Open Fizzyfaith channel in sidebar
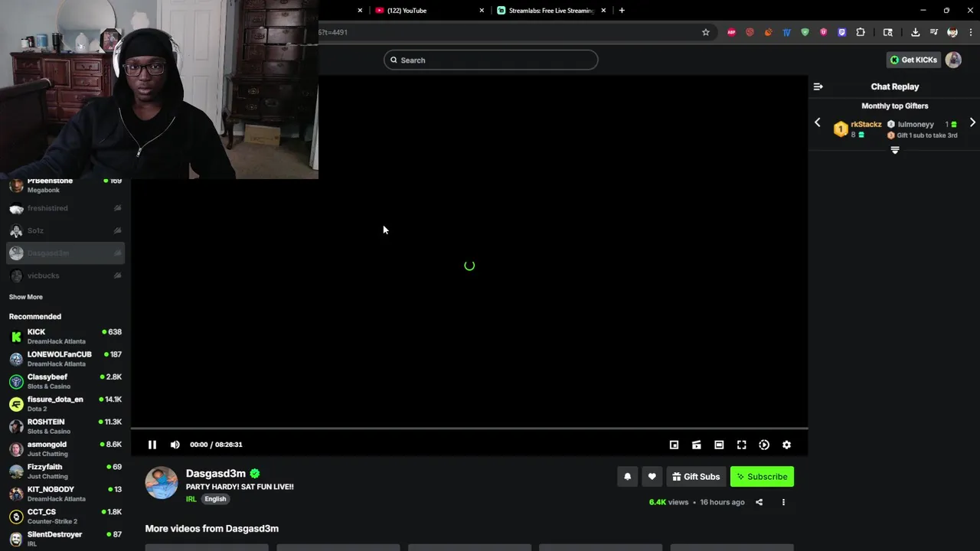 [x=65, y=471]
